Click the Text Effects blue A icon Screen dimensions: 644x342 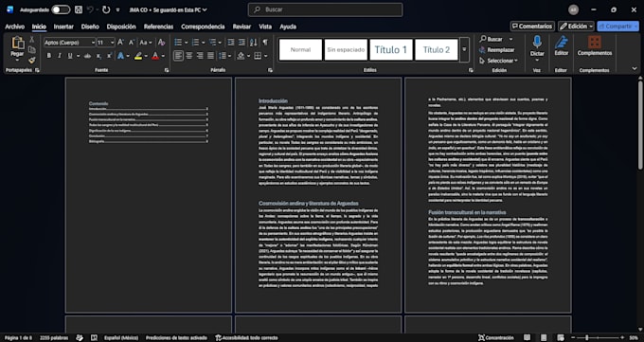(121, 56)
